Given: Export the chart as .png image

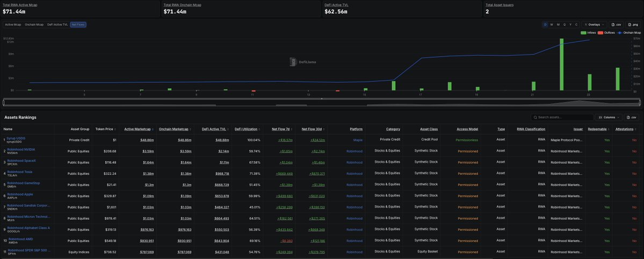Looking at the screenshot, I should coord(633,25).
